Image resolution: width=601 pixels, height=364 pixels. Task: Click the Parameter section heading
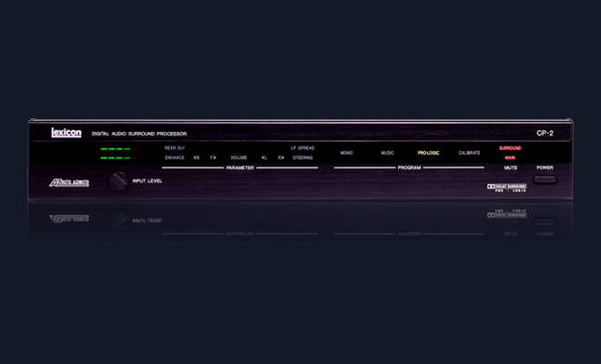[239, 167]
